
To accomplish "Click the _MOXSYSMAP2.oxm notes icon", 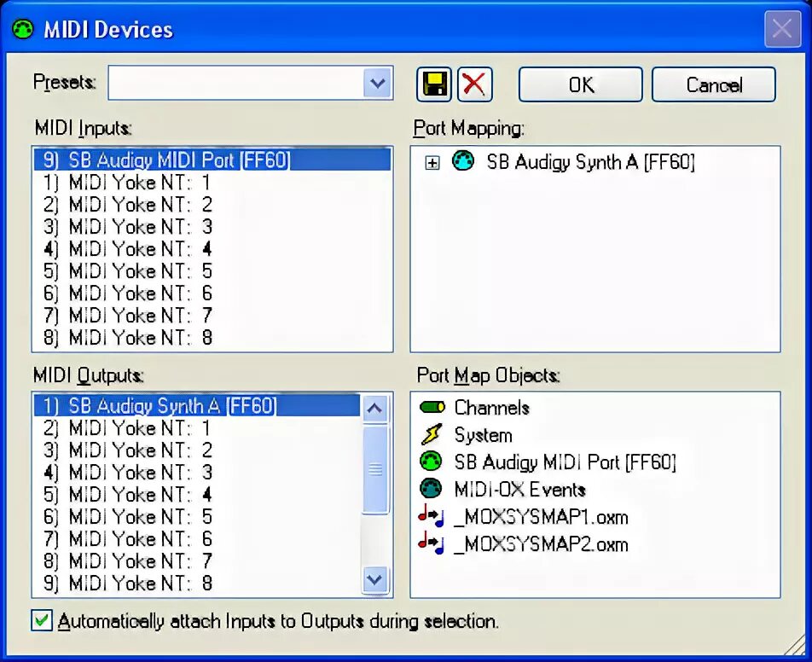I will point(432,543).
